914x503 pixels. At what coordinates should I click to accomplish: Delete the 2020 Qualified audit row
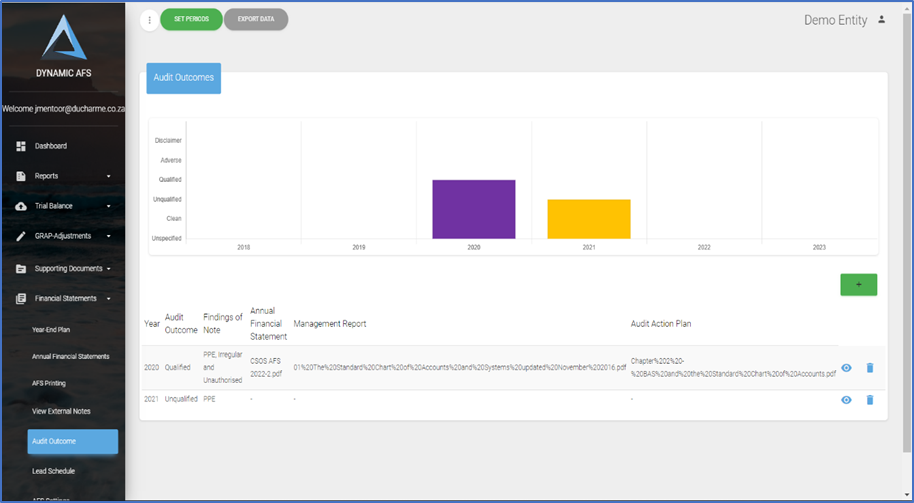click(x=870, y=368)
